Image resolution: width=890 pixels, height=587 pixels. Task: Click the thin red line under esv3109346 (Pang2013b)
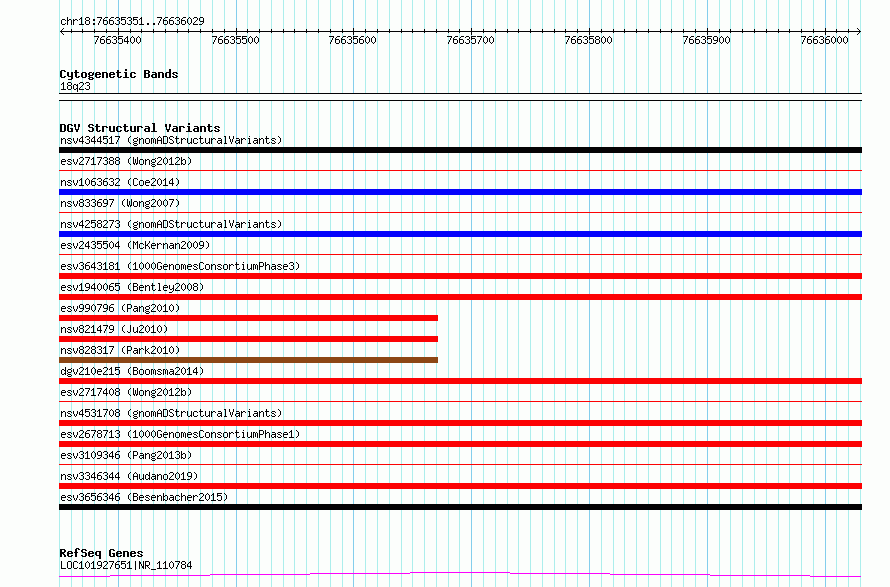pyautogui.click(x=460, y=464)
